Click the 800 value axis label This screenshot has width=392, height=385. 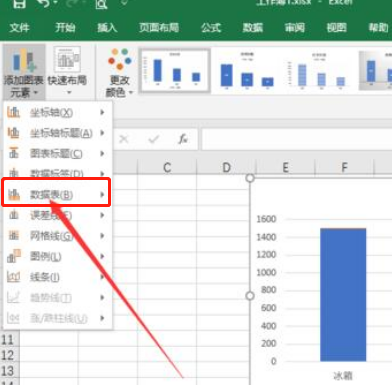[269, 290]
